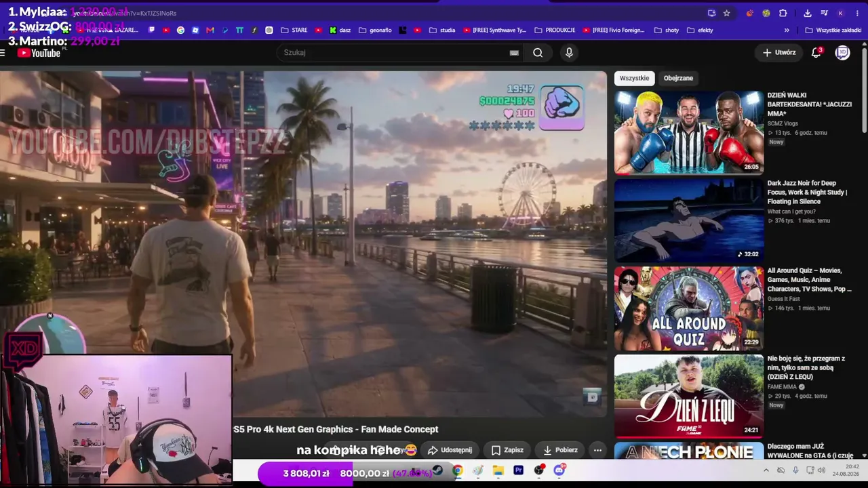Open the 'What can I get you?' channel

coord(791,211)
